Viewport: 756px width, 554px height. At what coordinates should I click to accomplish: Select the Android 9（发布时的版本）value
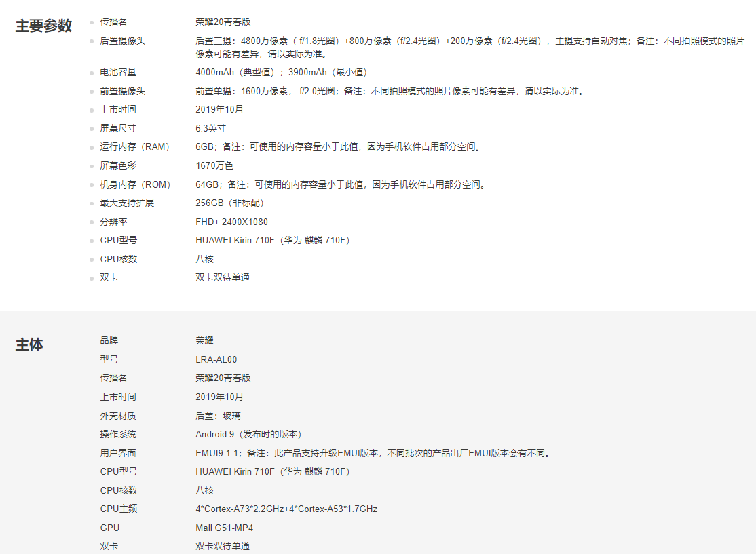point(249,434)
